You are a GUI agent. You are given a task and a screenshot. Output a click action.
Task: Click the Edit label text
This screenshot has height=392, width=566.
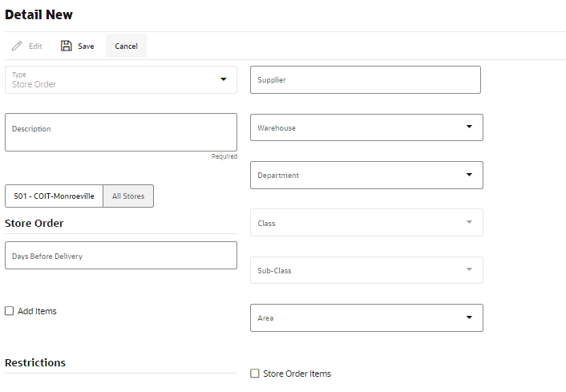coord(35,46)
